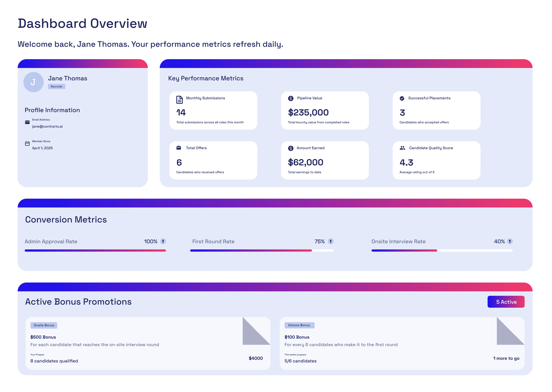The image size is (552, 392).
Task: Click the Email Address envelope icon
Action: [x=27, y=122]
